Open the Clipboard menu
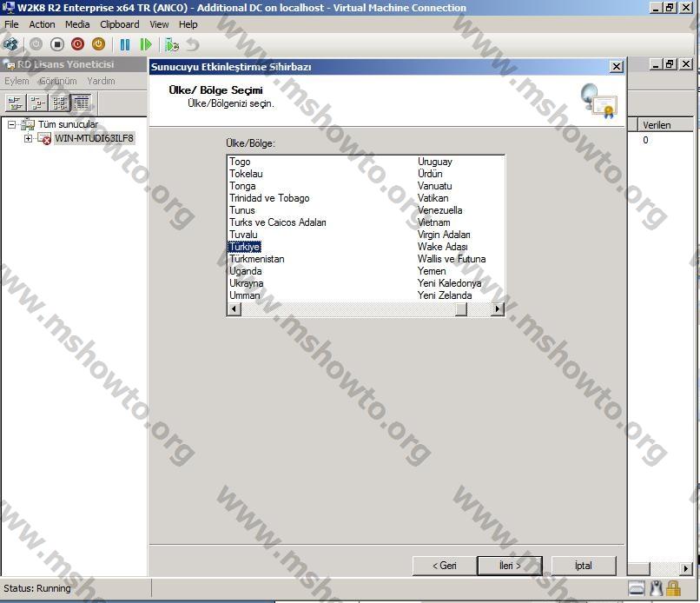700x603 pixels. coord(119,24)
